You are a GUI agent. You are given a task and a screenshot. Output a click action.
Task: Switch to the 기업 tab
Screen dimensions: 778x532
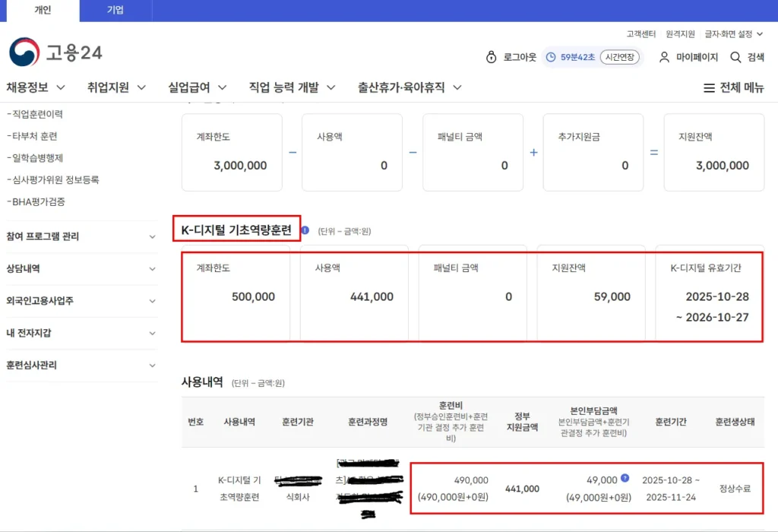[116, 11]
